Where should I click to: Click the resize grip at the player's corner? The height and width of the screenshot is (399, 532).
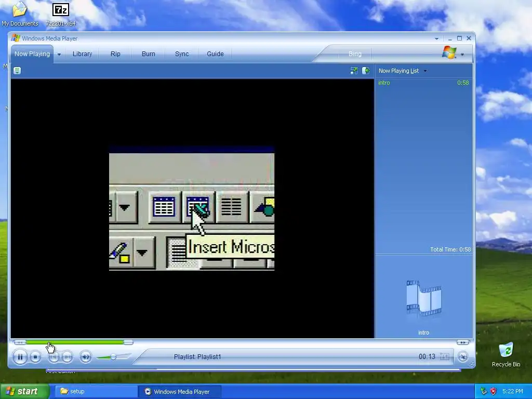click(x=471, y=365)
